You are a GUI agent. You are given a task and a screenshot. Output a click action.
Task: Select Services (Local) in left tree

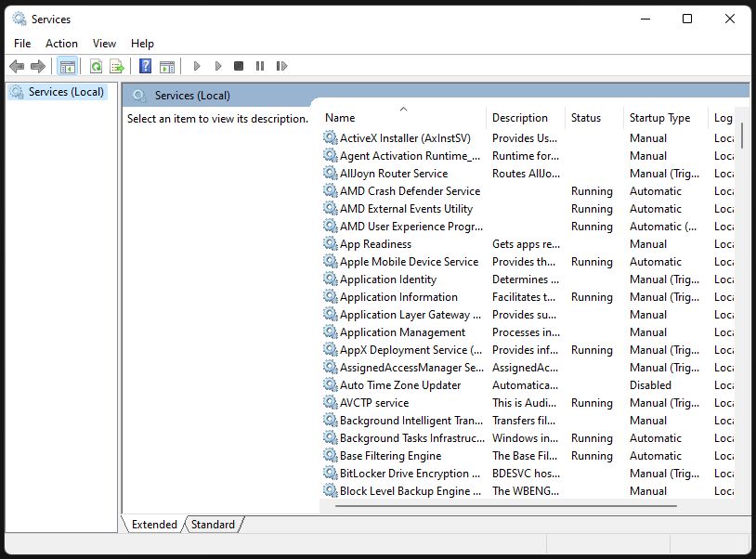tap(66, 92)
